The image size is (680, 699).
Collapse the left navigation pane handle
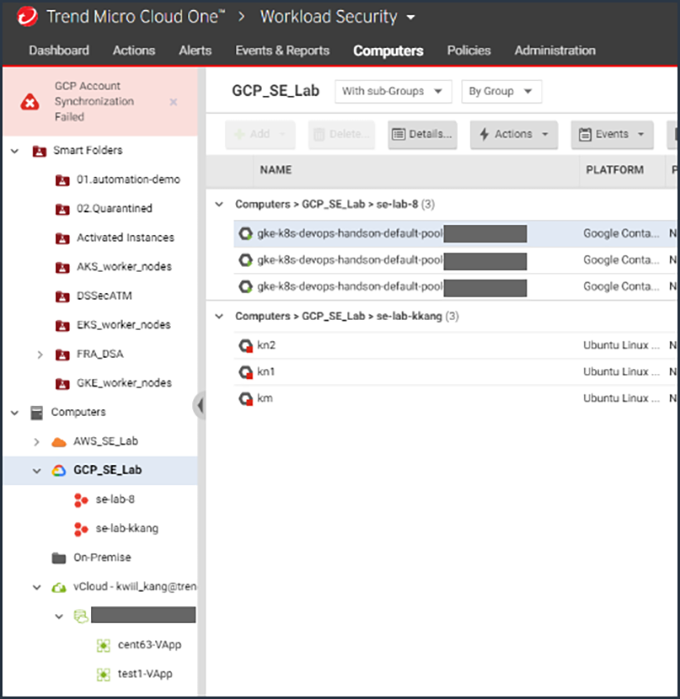point(198,405)
